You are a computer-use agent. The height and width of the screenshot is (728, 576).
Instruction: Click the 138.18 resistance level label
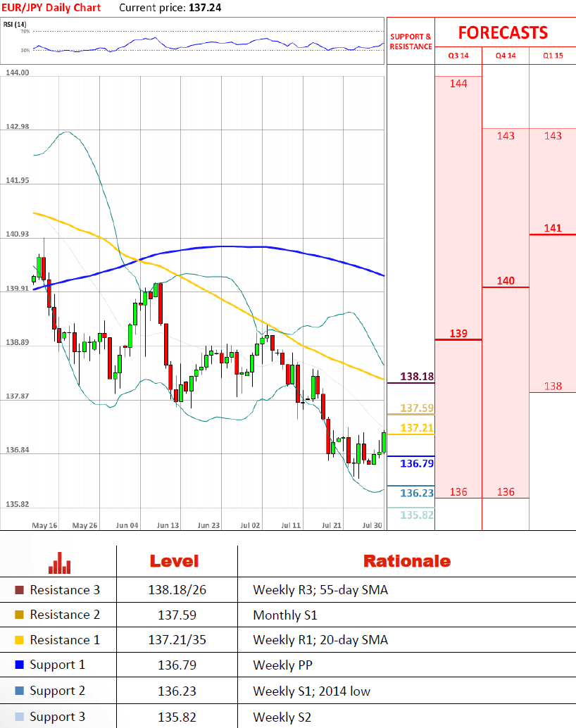coord(417,377)
